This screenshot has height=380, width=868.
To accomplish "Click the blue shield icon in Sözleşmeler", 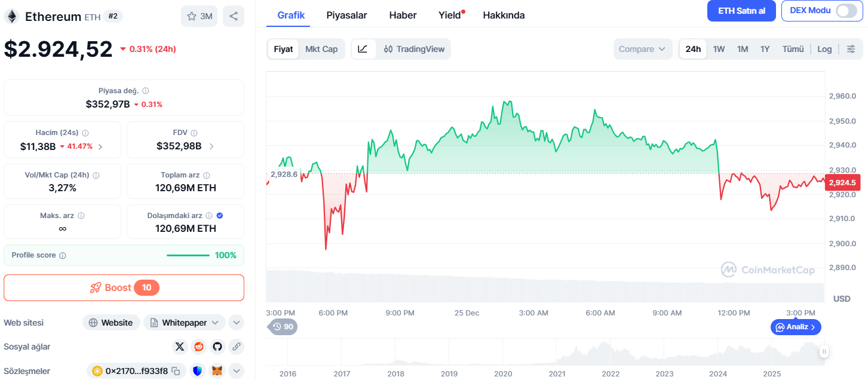I will [197, 371].
